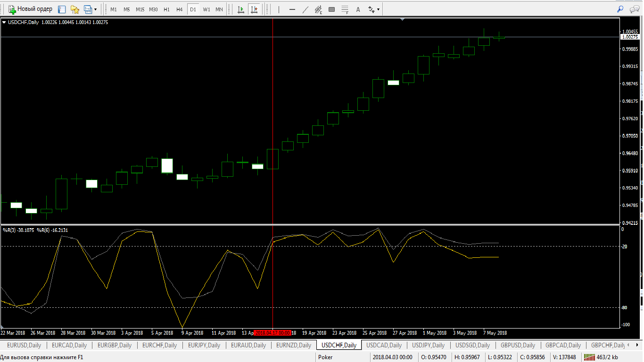
Task: Click the Poker profile in status bar
Action: [x=325, y=357]
